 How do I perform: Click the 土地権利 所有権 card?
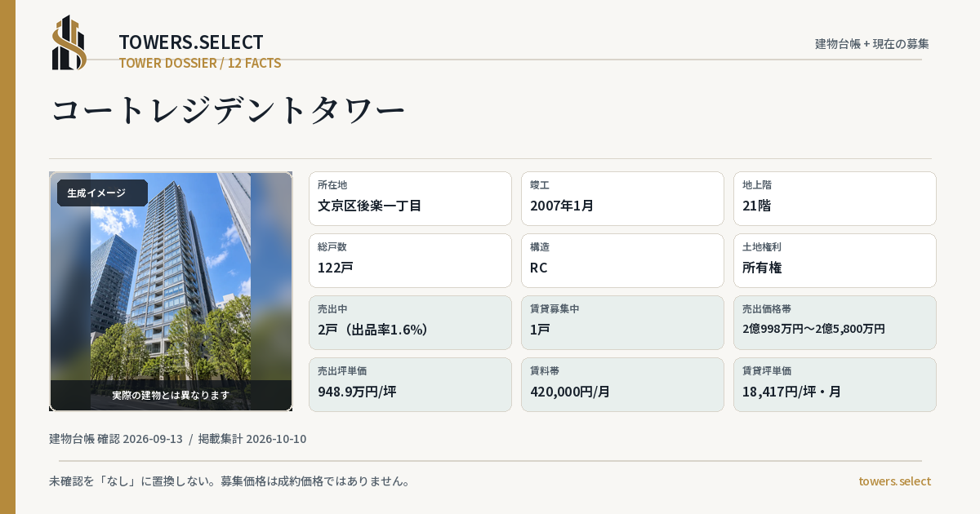point(835,260)
